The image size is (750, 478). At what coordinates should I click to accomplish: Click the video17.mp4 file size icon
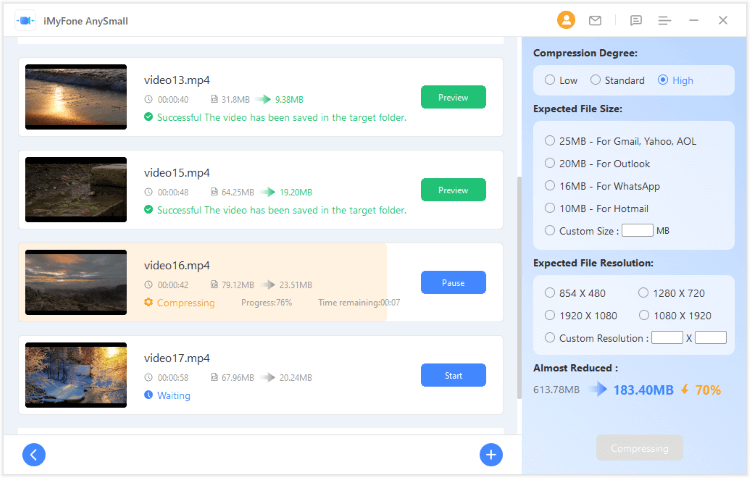(214, 378)
